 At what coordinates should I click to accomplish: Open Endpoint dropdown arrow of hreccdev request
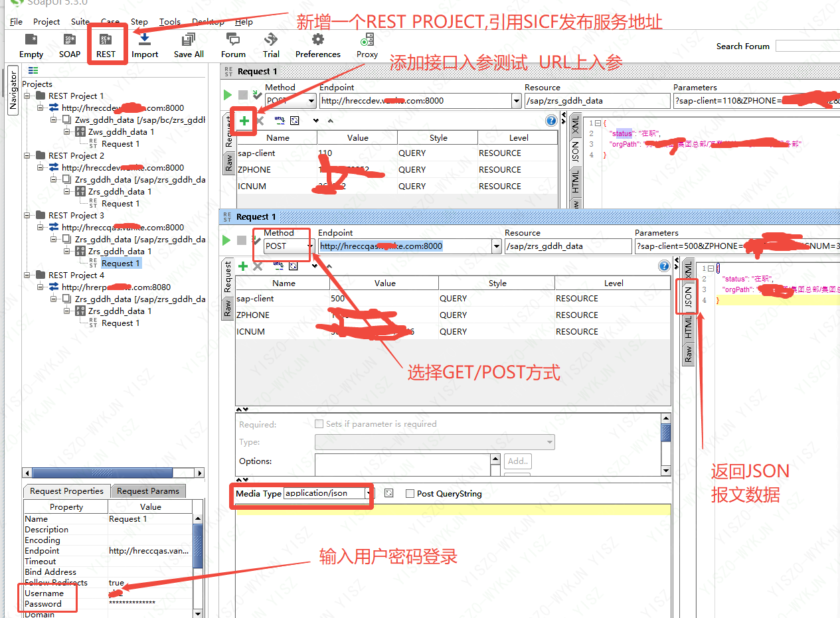517,101
